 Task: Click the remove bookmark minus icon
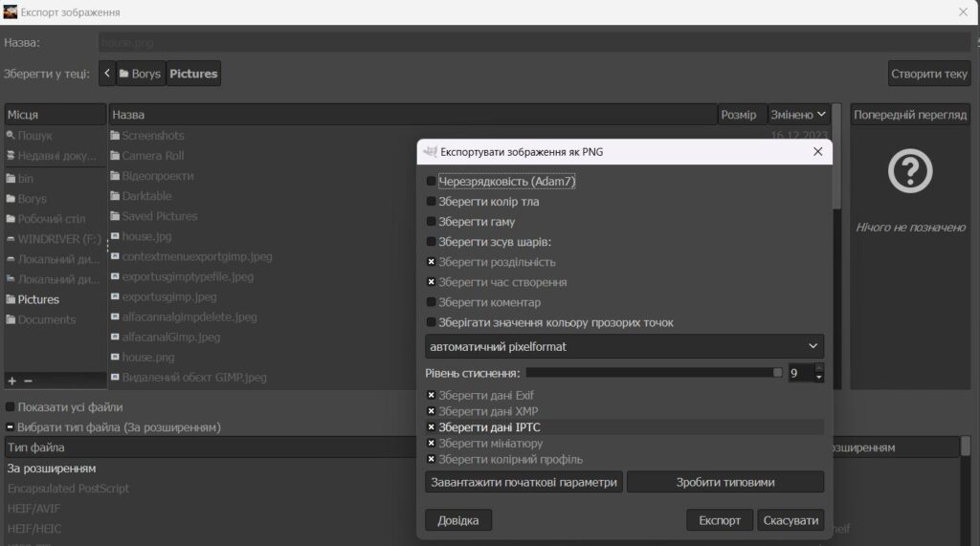click(28, 381)
